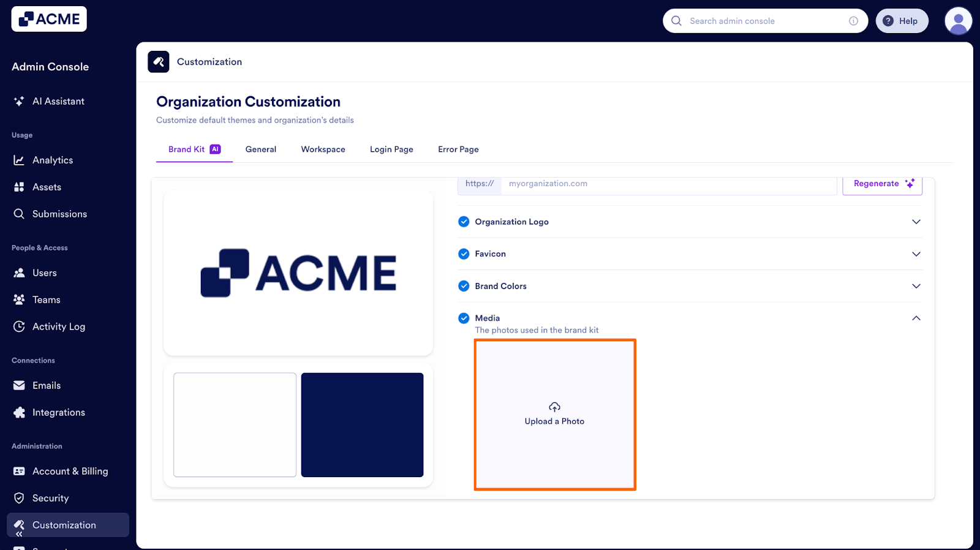Collapse sidebar with double chevron icon
Screen dimensions: 980x550
click(19, 535)
